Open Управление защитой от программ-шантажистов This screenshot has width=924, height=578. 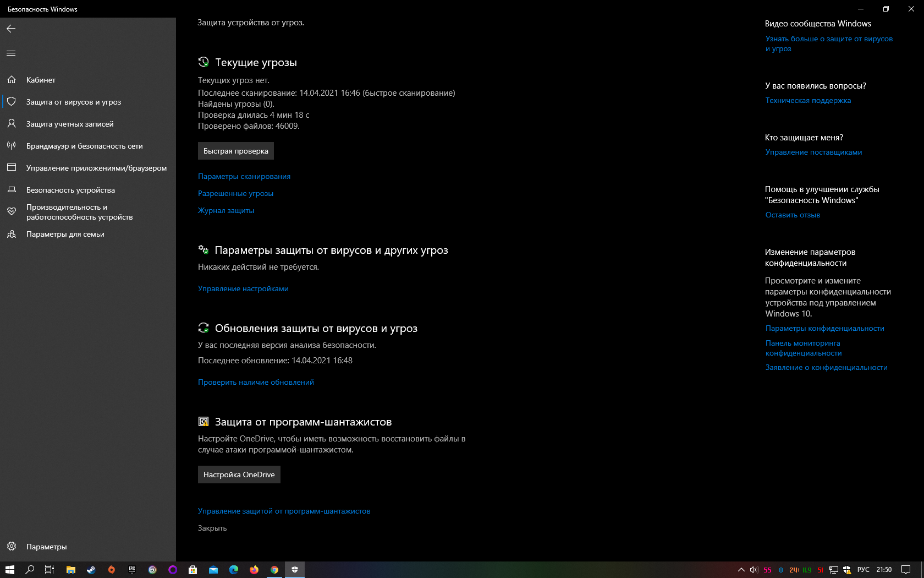tap(284, 511)
